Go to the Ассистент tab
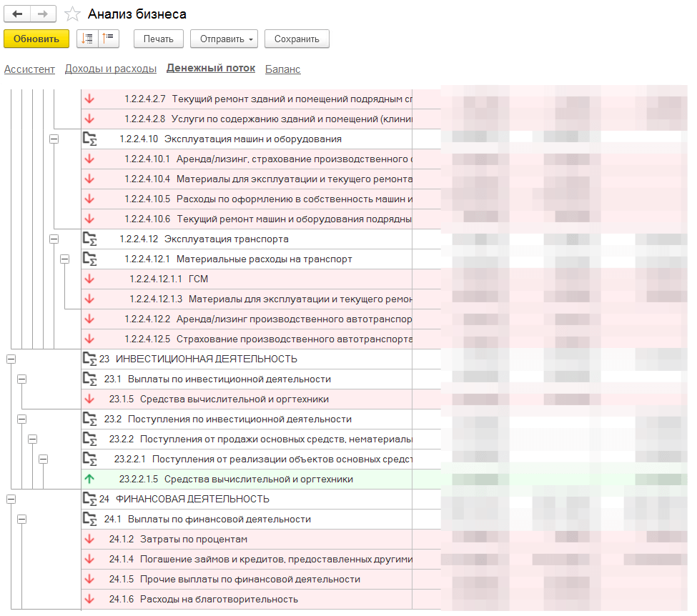Viewport: 697px width, 616px height. tap(29, 69)
